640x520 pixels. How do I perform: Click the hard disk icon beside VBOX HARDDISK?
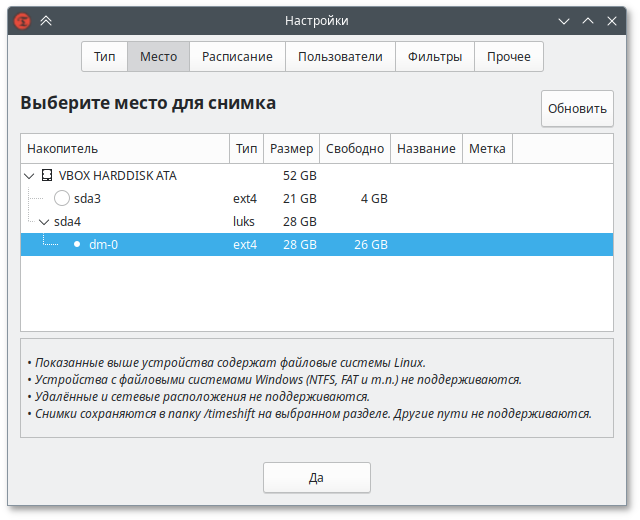[x=47, y=176]
